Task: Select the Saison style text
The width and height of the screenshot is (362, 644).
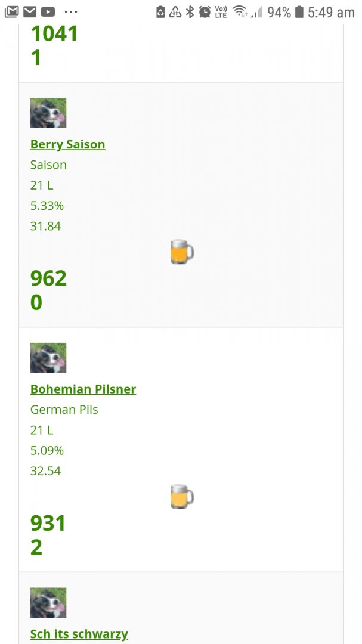Action: (48, 165)
